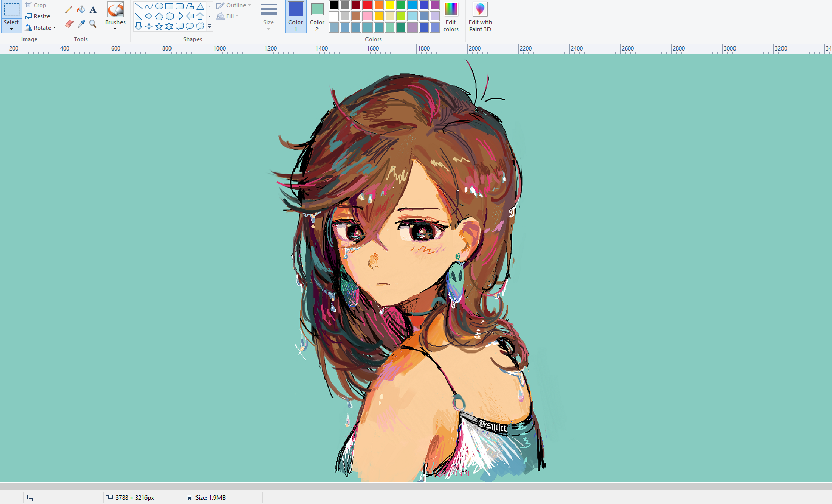The image size is (832, 504).
Task: Click the Resize button
Action: [38, 16]
